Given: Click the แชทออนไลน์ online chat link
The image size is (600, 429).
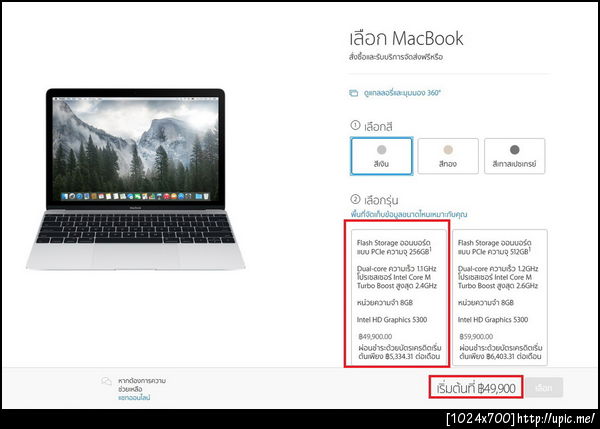Looking at the screenshot, I should click(x=134, y=398).
